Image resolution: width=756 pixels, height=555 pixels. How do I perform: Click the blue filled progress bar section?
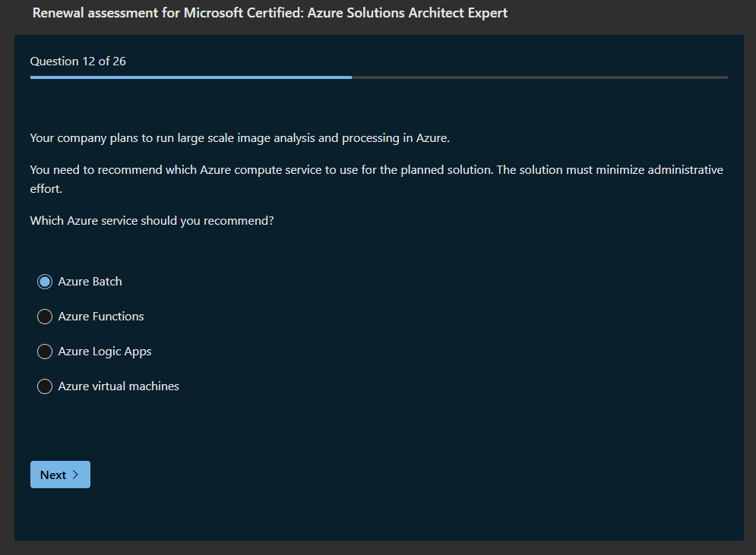[190, 77]
